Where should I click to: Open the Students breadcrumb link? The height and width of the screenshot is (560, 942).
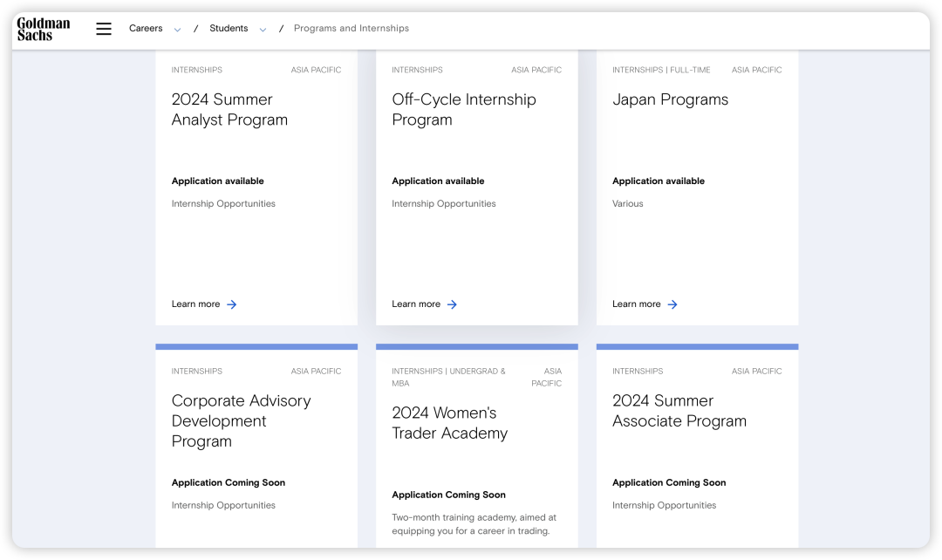tap(229, 28)
